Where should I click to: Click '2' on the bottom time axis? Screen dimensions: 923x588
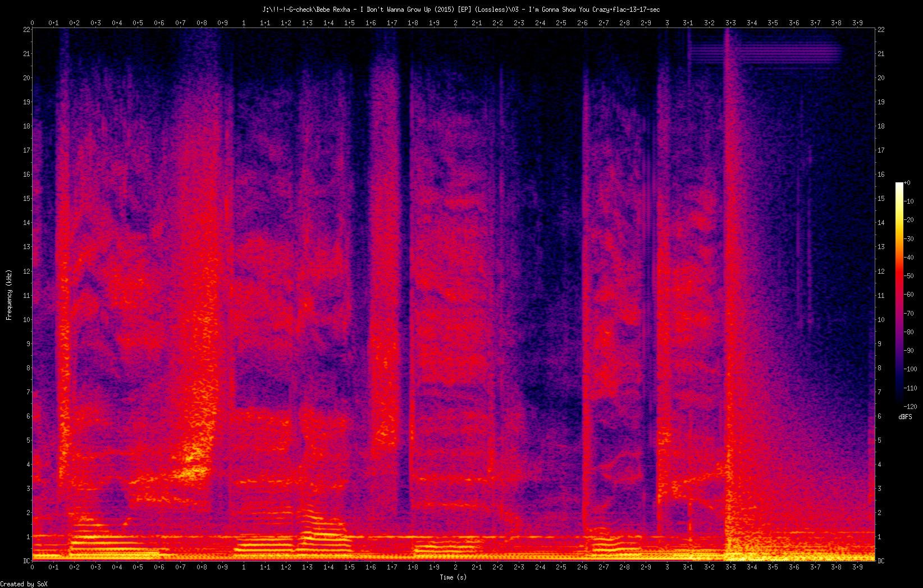[455, 567]
